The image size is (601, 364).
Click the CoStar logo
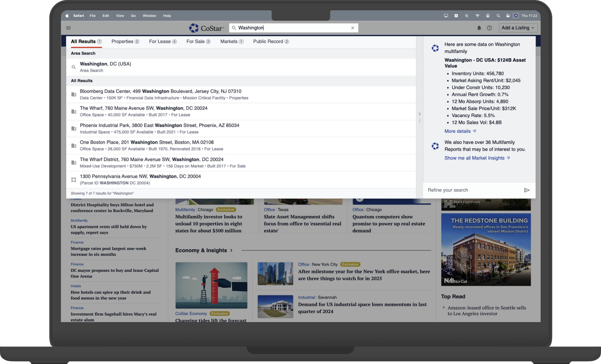pyautogui.click(x=206, y=28)
